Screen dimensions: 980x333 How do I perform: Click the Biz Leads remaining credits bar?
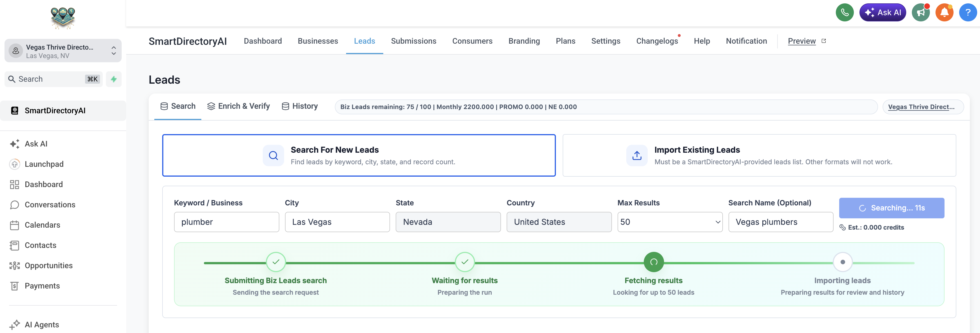pyautogui.click(x=606, y=107)
